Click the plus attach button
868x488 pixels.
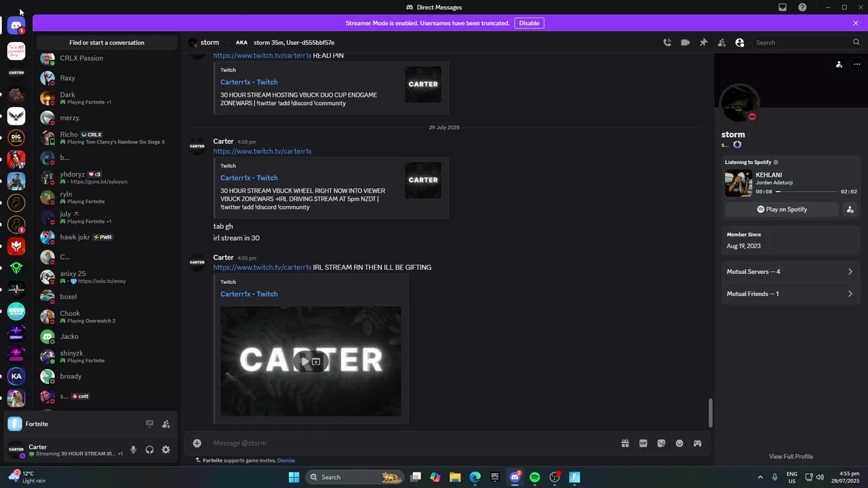(197, 443)
